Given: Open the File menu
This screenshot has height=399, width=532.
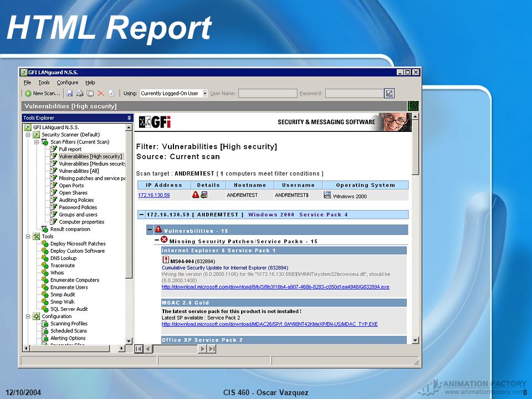Looking at the screenshot, I should [27, 83].
